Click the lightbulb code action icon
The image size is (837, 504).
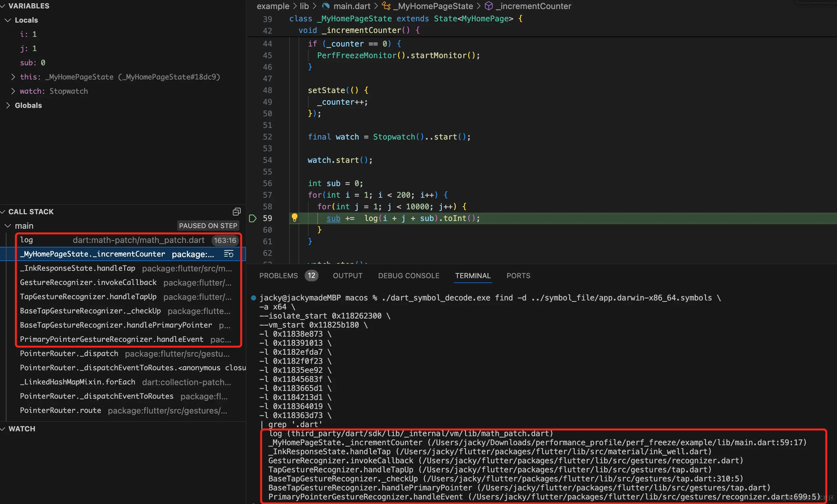[x=295, y=217]
